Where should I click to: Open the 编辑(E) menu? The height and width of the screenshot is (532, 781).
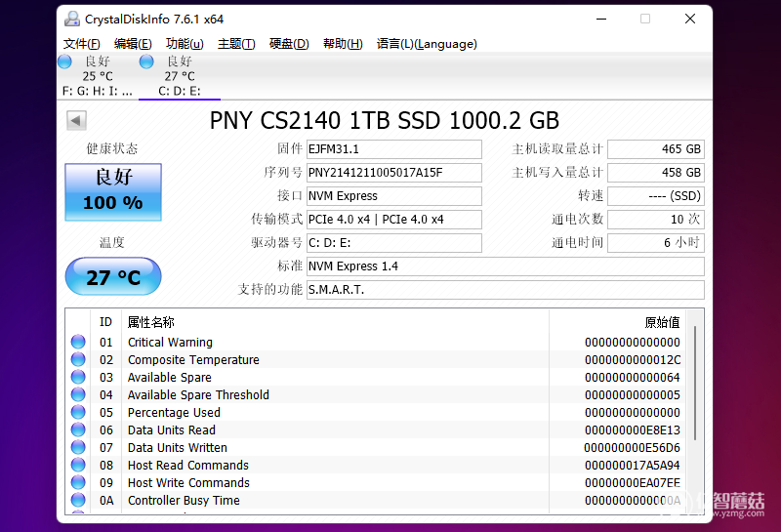(x=133, y=44)
